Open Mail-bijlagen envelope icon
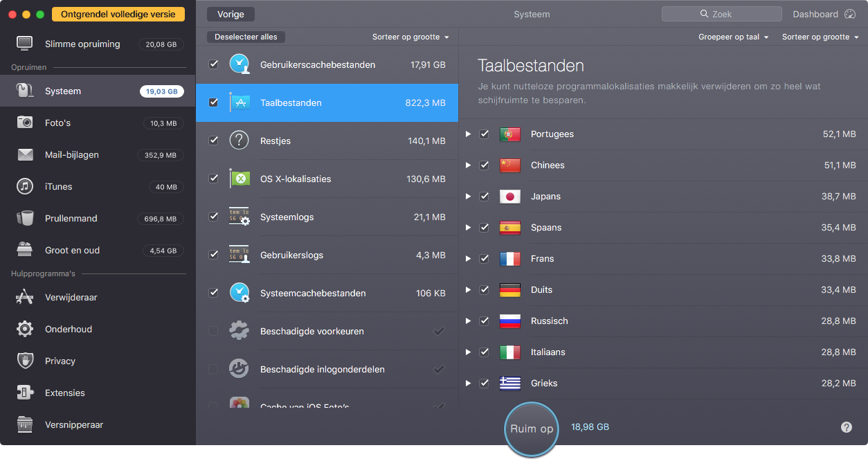This screenshot has width=868, height=468. (x=26, y=154)
